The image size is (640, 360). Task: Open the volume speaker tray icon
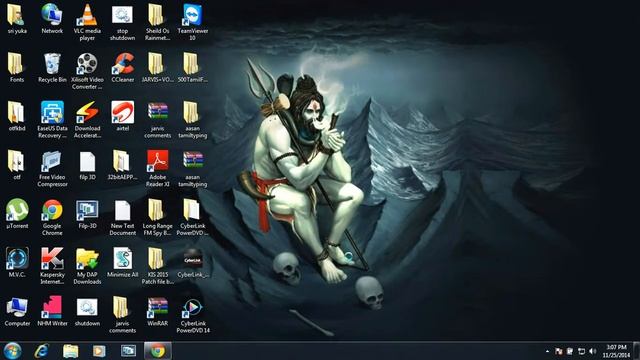point(593,351)
